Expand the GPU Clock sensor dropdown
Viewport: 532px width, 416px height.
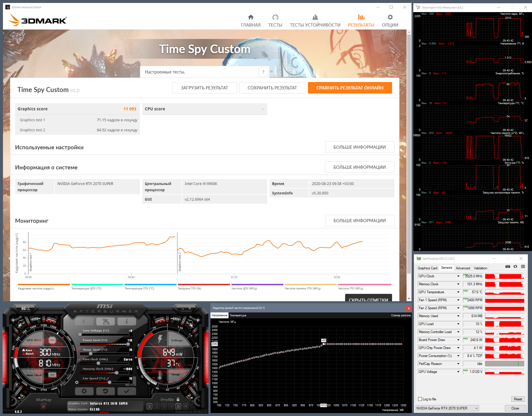458,276
